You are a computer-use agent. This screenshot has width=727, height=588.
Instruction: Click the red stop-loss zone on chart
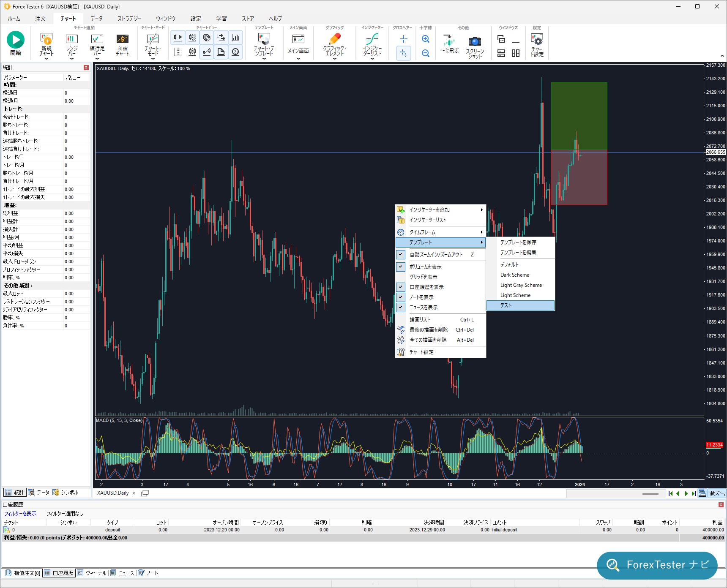pyautogui.click(x=579, y=177)
